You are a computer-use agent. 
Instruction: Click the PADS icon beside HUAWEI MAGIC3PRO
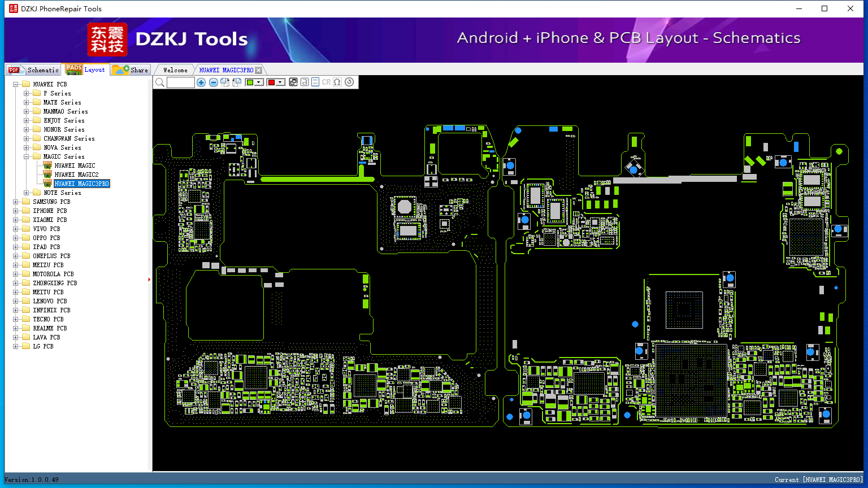coord(47,184)
